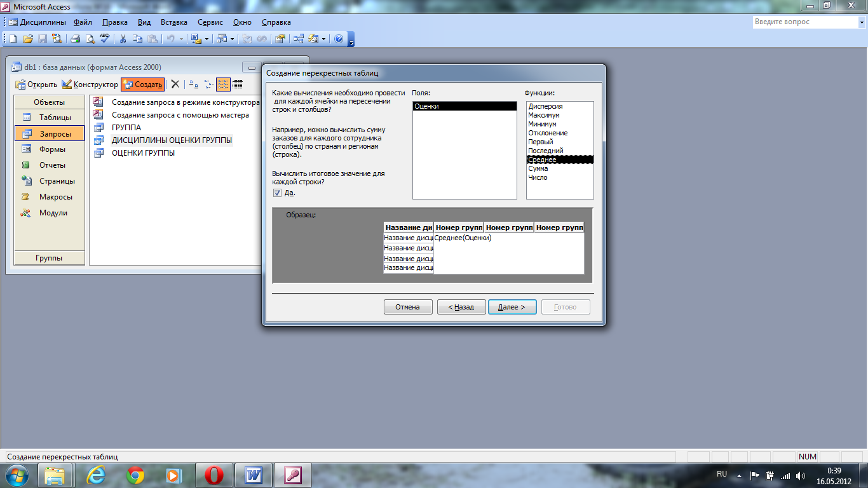Select Формы in the Objects pane
This screenshot has height=488, width=868.
(49, 149)
